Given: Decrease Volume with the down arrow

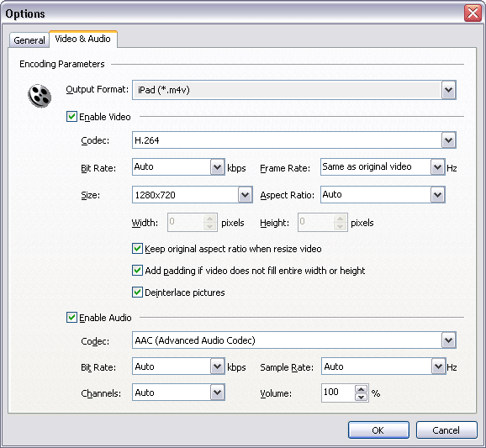Looking at the screenshot, I should tap(361, 397).
